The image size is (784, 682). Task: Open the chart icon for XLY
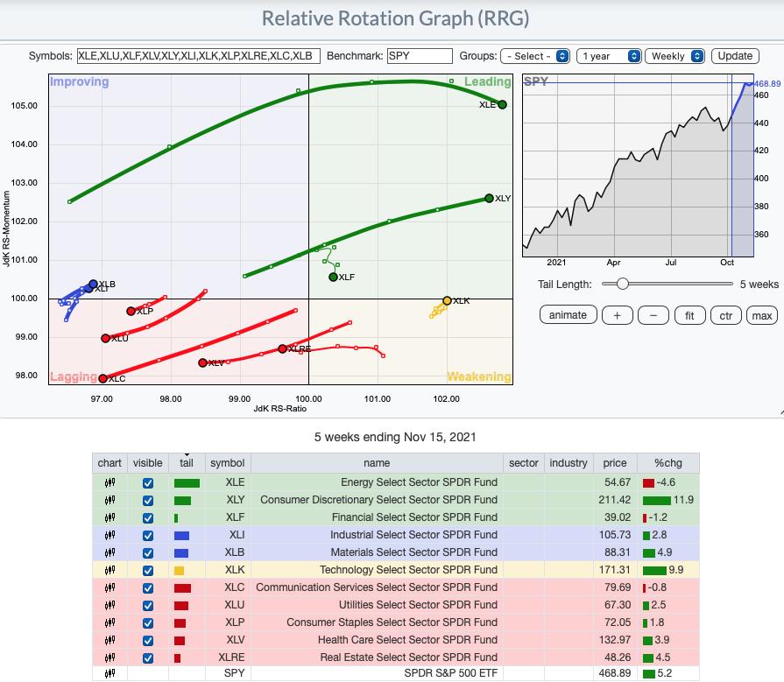click(x=109, y=500)
